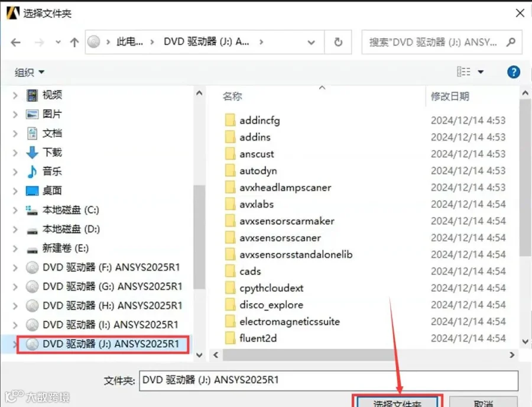The height and width of the screenshot is (407, 532).
Task: Select the avxheadlampscaner folder icon
Action: (x=230, y=188)
